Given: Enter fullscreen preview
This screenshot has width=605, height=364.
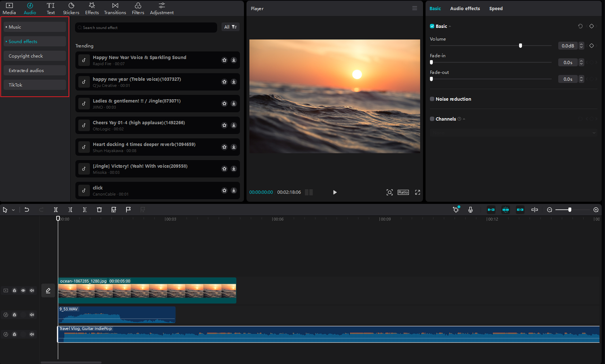Looking at the screenshot, I should (417, 192).
